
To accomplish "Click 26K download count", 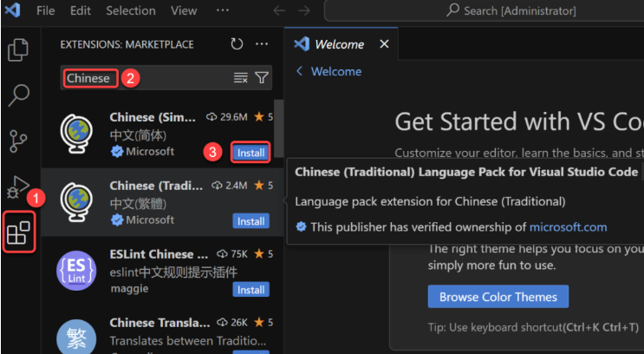I will (239, 323).
